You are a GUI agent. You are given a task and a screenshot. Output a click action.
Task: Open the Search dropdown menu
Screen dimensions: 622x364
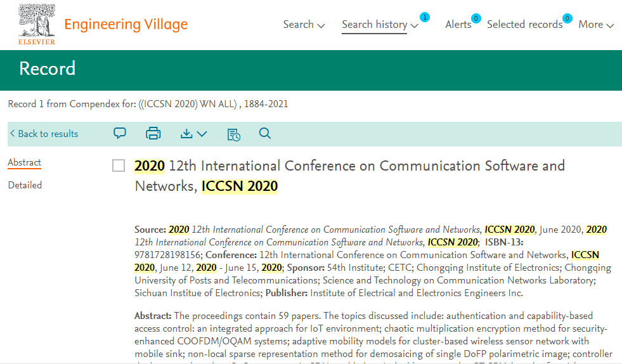(304, 25)
